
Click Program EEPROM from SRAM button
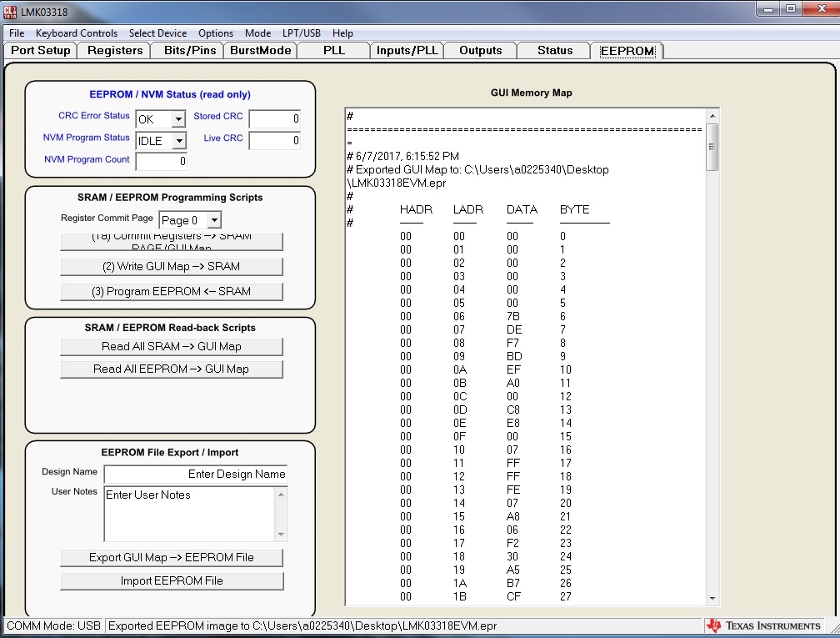tap(172, 292)
